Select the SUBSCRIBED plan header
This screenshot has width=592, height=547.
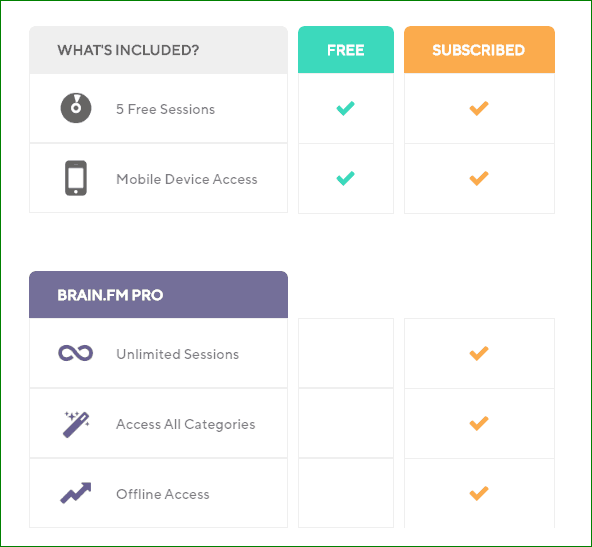(x=479, y=49)
